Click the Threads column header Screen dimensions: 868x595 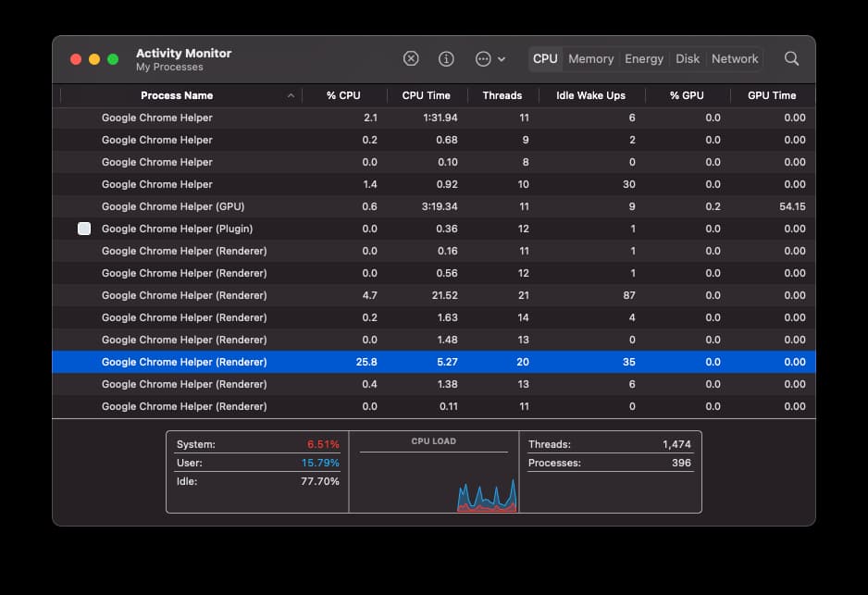[x=502, y=95]
